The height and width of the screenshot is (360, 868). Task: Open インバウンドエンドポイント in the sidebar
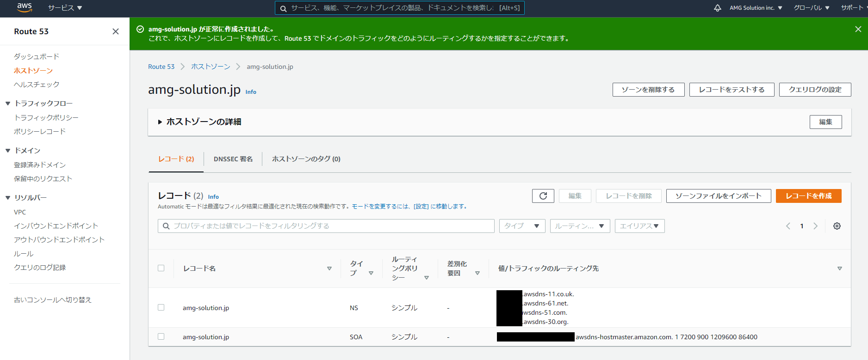click(56, 226)
